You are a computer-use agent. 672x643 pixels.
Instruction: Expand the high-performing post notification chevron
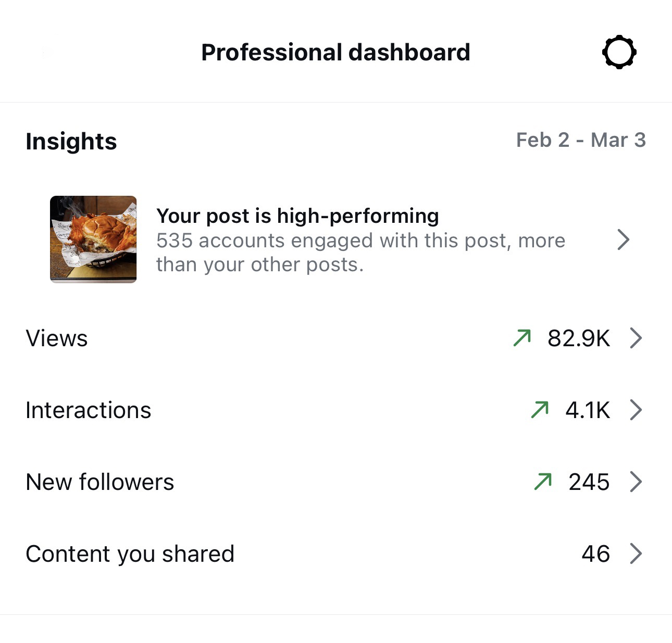[x=623, y=240]
